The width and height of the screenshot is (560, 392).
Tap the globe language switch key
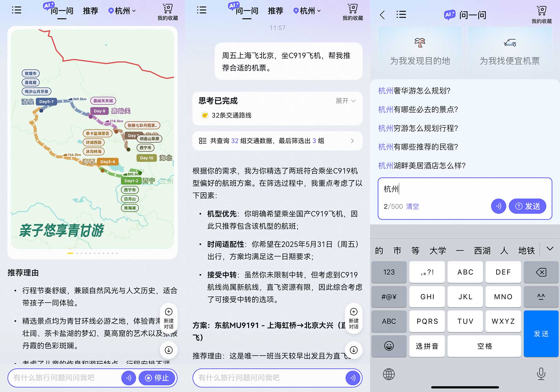pyautogui.click(x=389, y=374)
